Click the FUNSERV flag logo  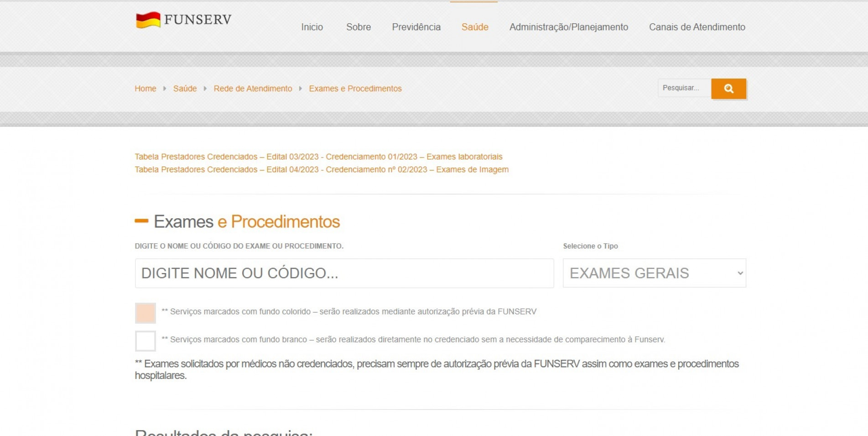(x=148, y=20)
